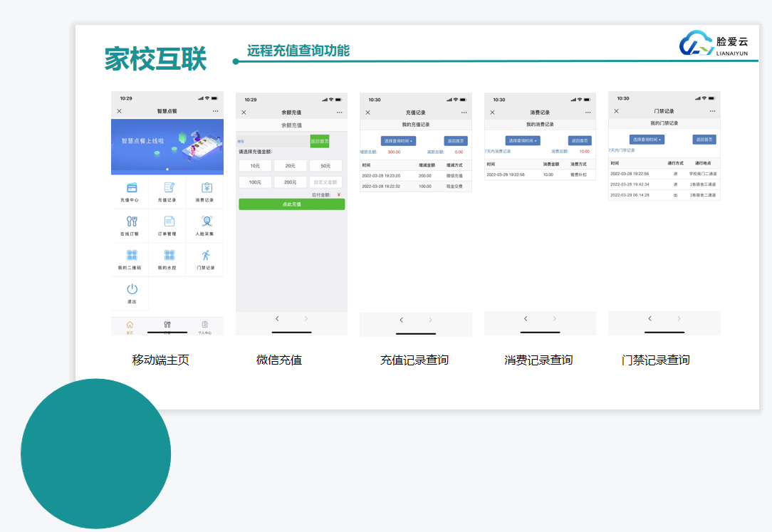The height and width of the screenshot is (532, 772).
Task: Expand 选择查询时间 dropdown in 门禁记录 screen
Action: click(x=647, y=140)
